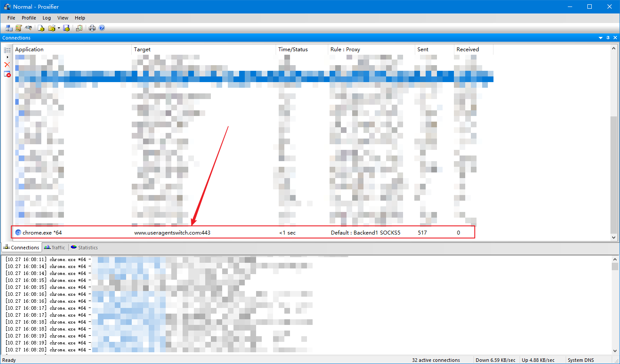Switch to the Traffic tab

[x=54, y=248]
